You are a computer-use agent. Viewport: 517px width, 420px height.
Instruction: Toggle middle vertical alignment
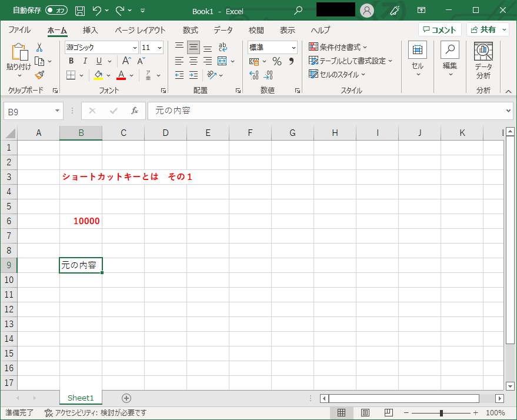pyautogui.click(x=194, y=48)
